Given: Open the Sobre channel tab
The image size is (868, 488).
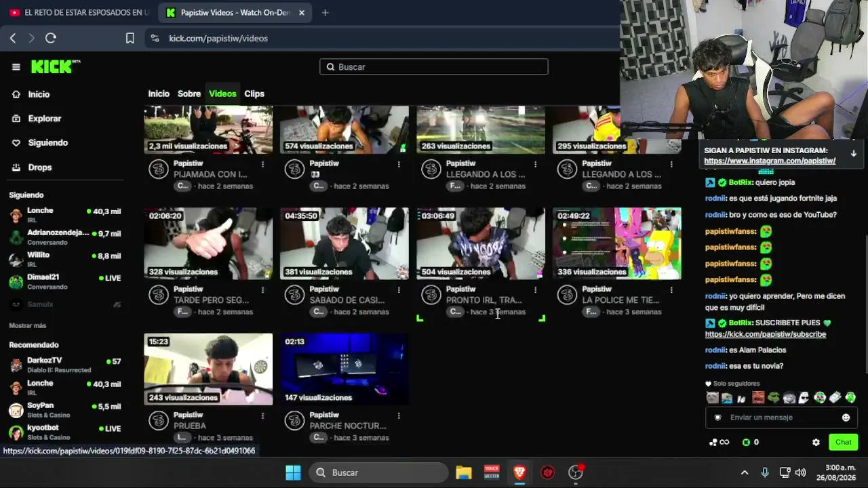Looking at the screenshot, I should [189, 94].
